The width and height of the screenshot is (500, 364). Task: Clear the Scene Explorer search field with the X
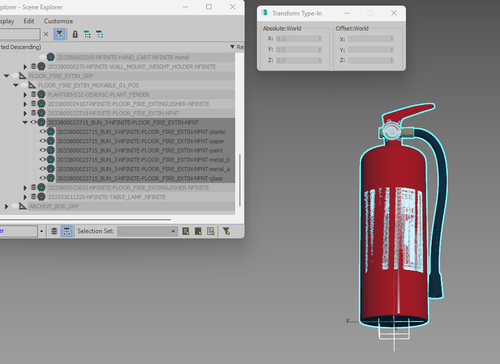pyautogui.click(x=46, y=34)
